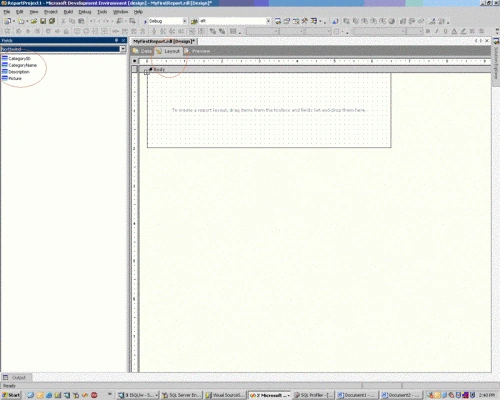
Task: Open the Properties window icon
Action: (287, 21)
